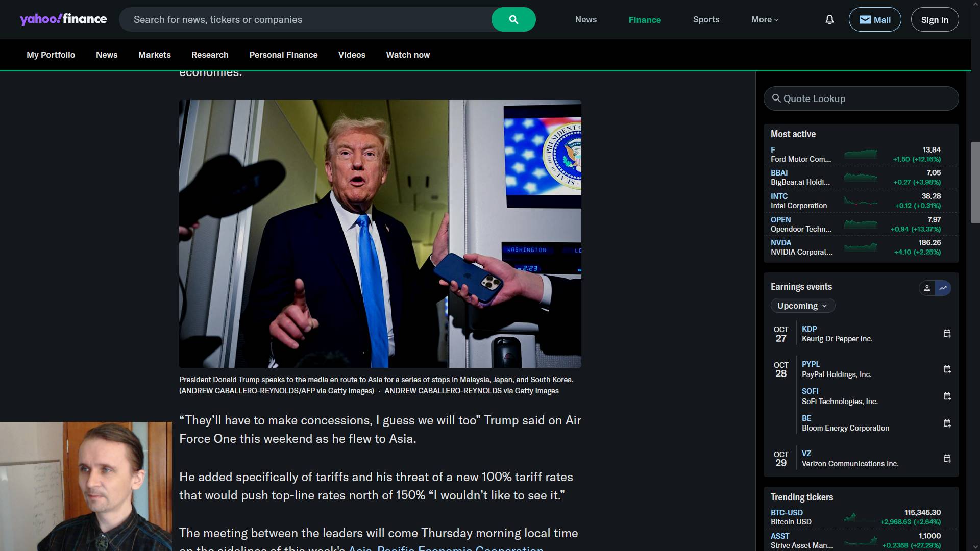Add Bloom Energy earnings to calendar
The width and height of the screenshot is (980, 551).
point(947,423)
